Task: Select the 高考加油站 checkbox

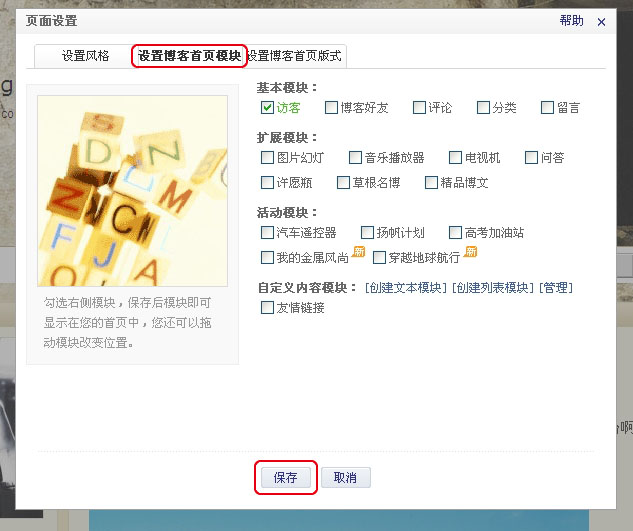Action: coord(455,233)
